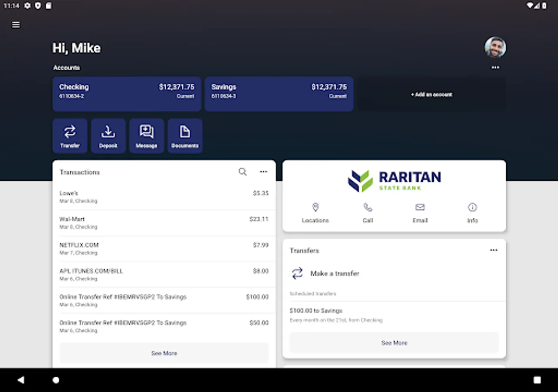Viewport: 558px width, 392px height.
Task: Open the NETFLIX.COM transaction
Action: coord(164,249)
